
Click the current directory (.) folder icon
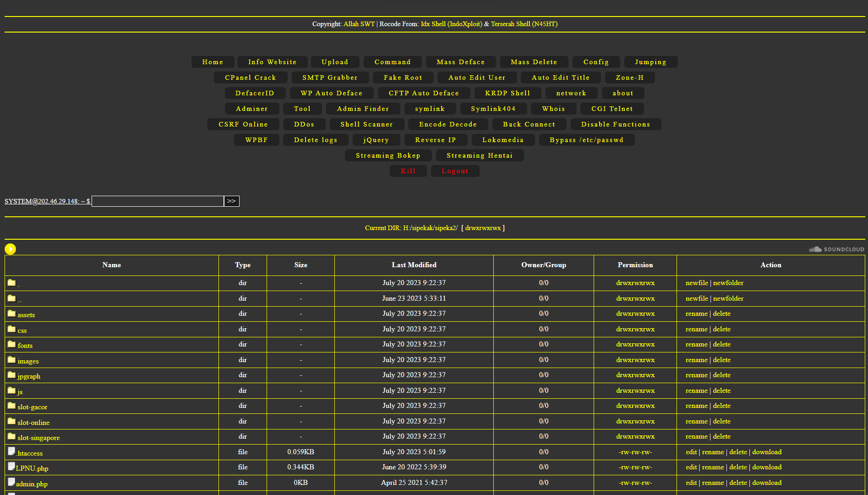click(11, 283)
